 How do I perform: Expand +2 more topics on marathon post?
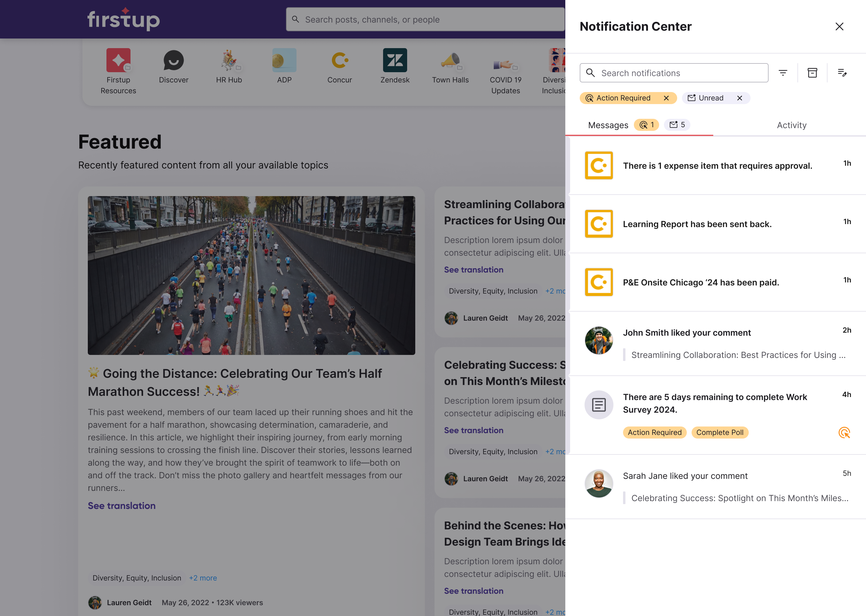click(203, 578)
